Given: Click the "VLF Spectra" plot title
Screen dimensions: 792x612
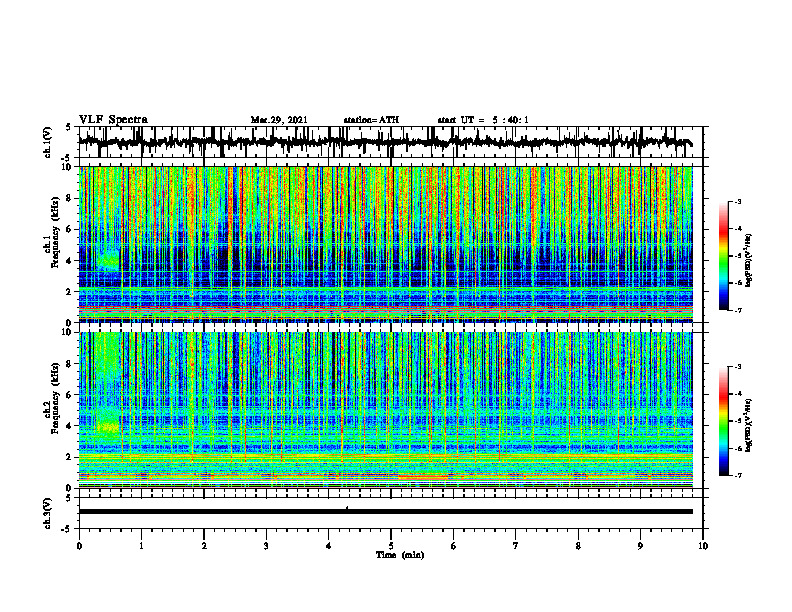Looking at the screenshot, I should (x=113, y=119).
